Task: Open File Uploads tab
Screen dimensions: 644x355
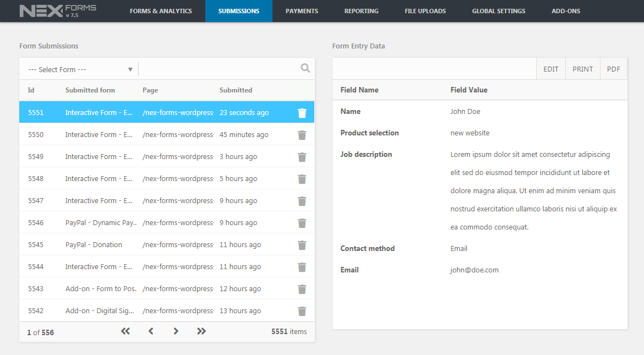Action: (x=425, y=11)
